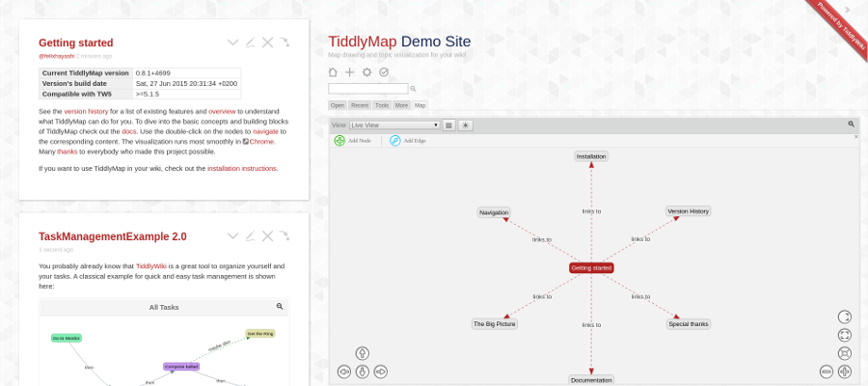
Task: Click the map refresh circular-arrow button
Action: coord(845,317)
